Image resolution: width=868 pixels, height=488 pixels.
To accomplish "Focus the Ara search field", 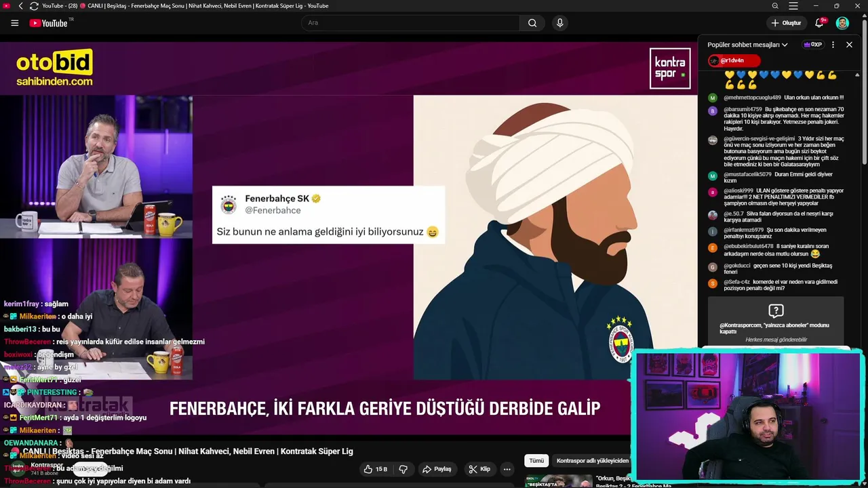I will coord(410,23).
